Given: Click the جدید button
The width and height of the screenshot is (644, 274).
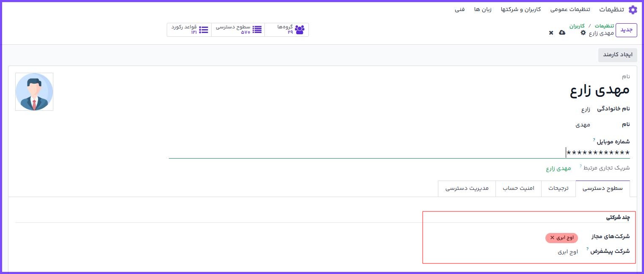Looking at the screenshot, I should [626, 30].
